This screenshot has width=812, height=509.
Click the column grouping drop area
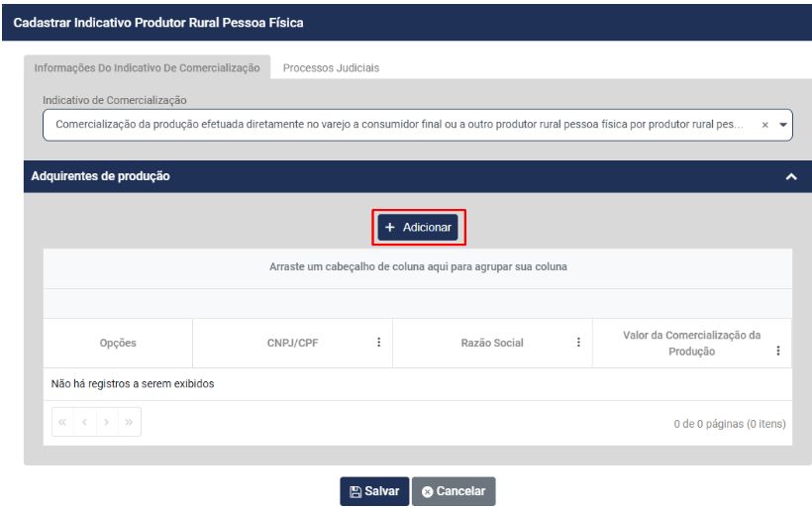[x=418, y=267]
